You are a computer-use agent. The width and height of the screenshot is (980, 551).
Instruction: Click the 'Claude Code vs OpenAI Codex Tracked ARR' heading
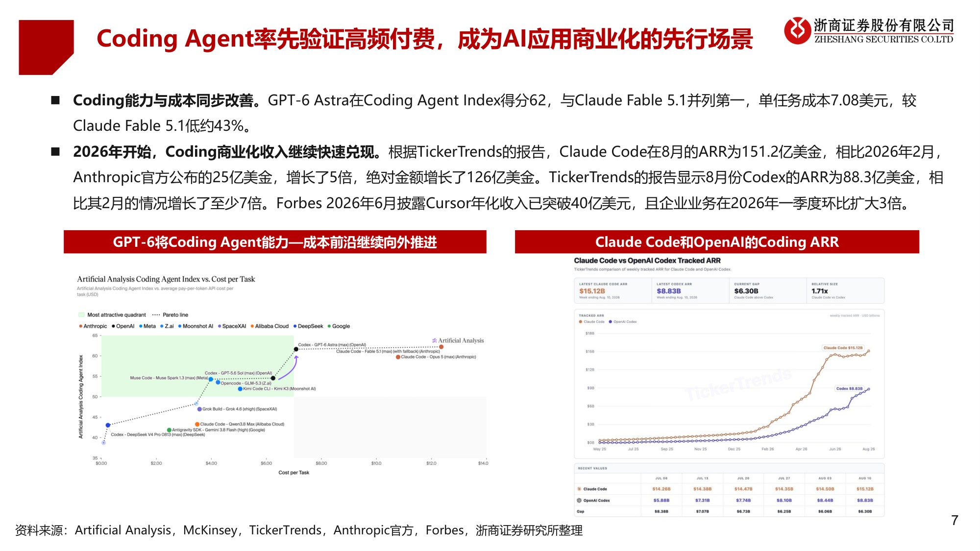coord(647,261)
